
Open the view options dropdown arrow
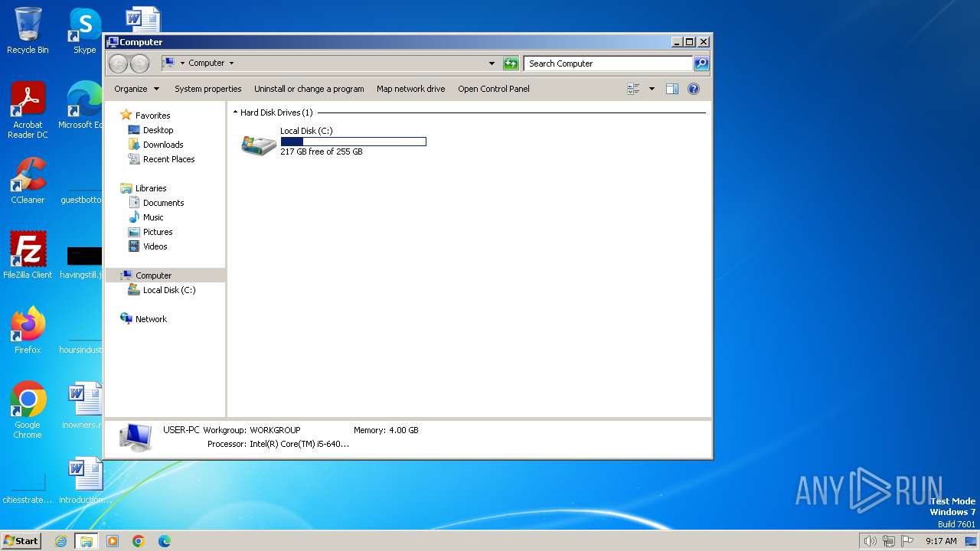point(652,89)
